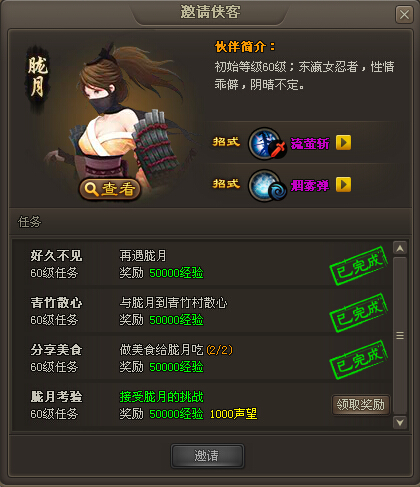Click the 流萤斩 skill name
Screen dimensions: 420x487
point(310,144)
